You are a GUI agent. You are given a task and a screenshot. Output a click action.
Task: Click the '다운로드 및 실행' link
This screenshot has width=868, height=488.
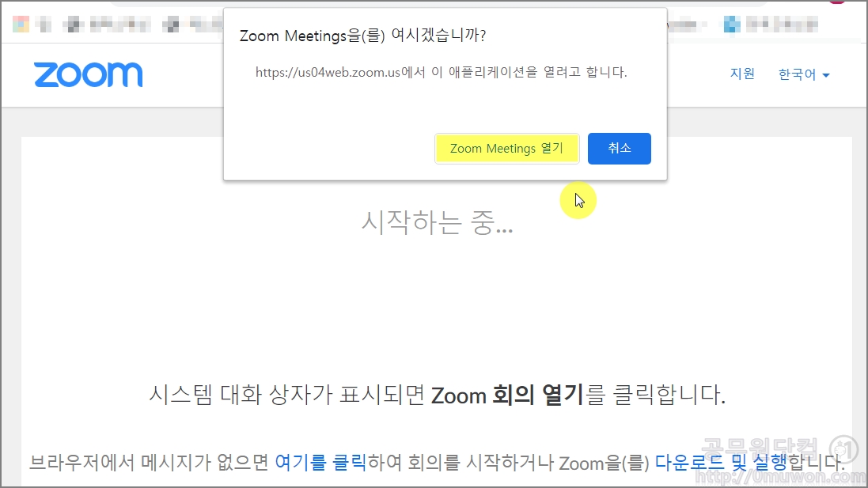click(721, 461)
